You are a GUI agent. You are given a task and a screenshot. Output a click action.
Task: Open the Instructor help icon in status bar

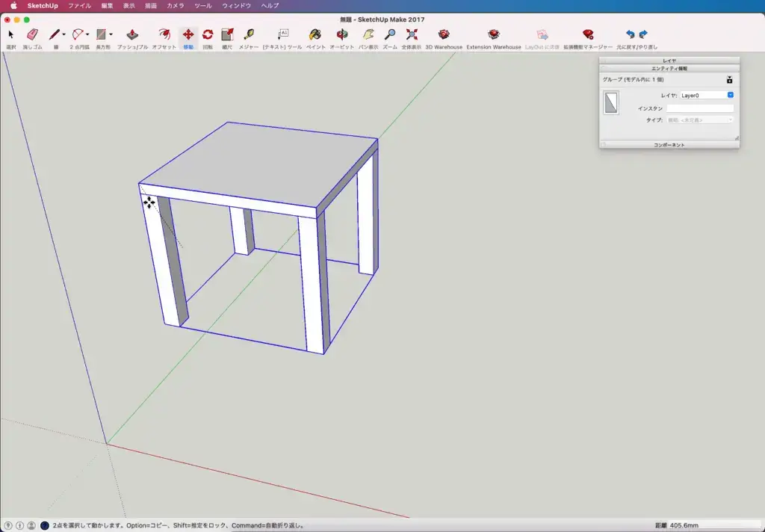pyautogui.click(x=44, y=526)
